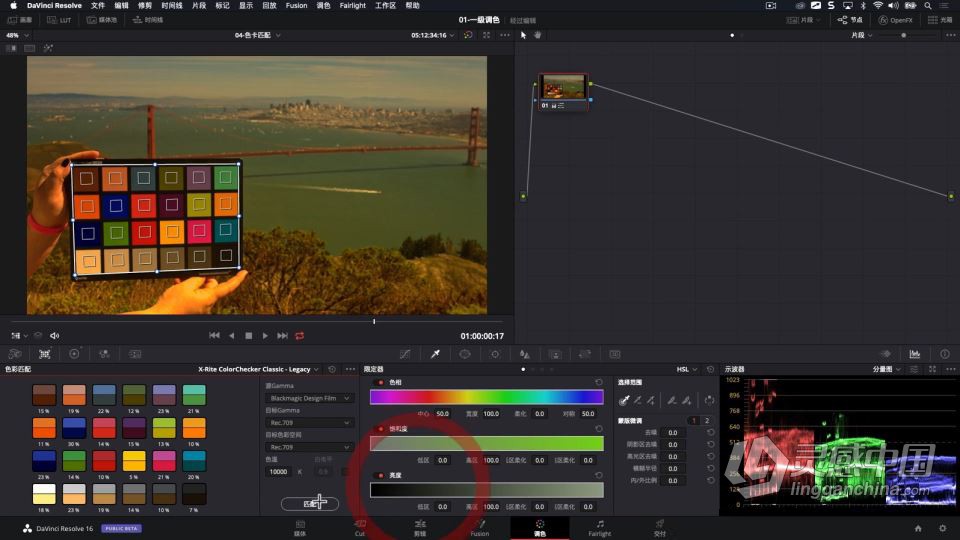Screen dimensions: 960x540
Task: Reset the hue qualifier range
Action: tap(599, 383)
